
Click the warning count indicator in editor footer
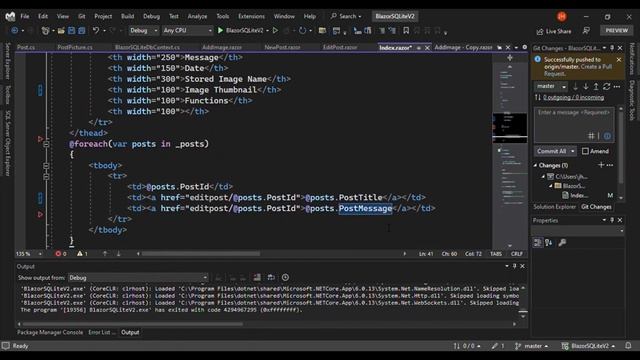point(82,254)
